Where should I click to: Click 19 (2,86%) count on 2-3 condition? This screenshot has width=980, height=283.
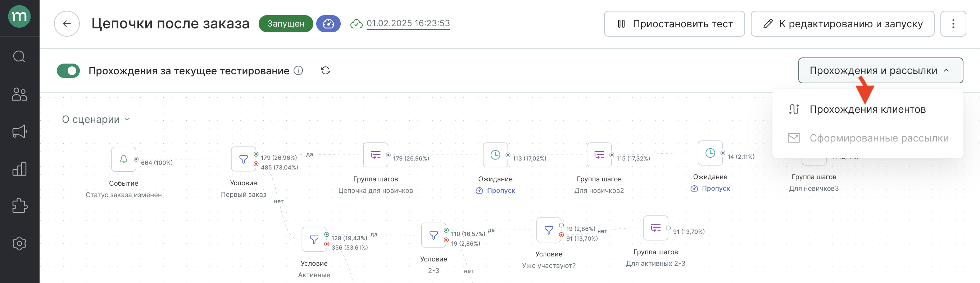[x=465, y=243]
